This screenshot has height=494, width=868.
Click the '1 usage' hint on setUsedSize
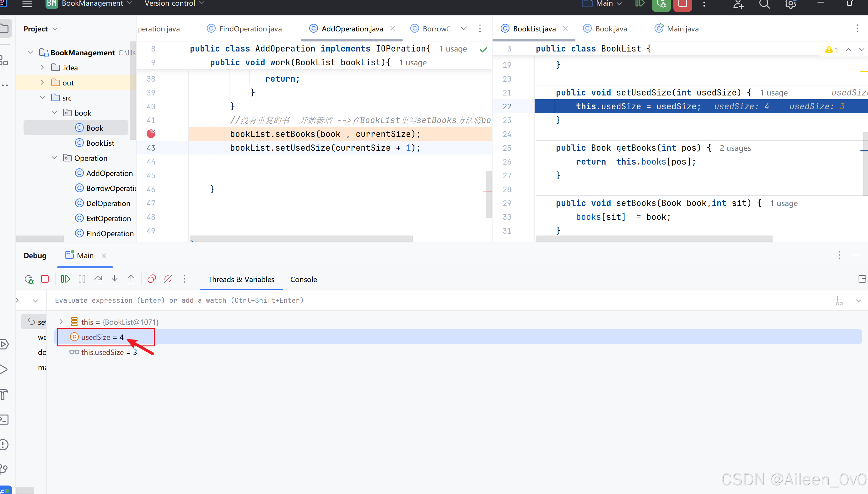[774, 93]
